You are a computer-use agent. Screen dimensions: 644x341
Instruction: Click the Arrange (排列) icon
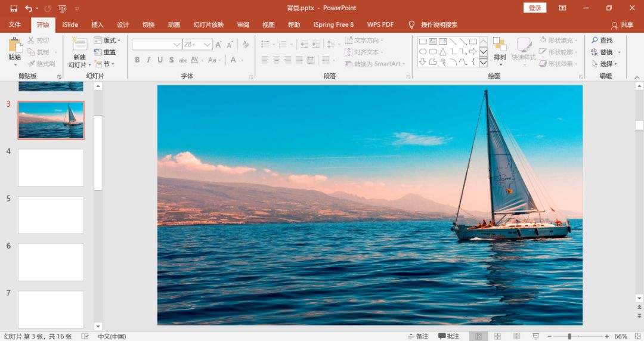(x=500, y=45)
